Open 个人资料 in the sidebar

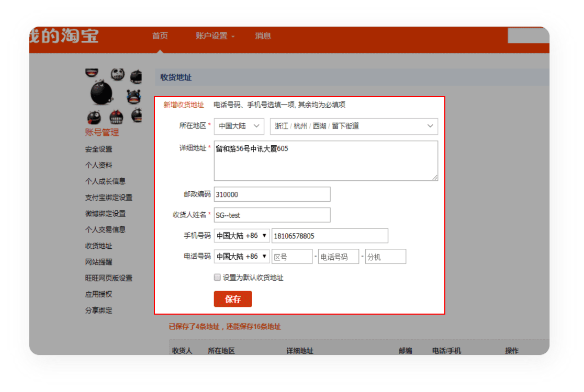(x=99, y=165)
